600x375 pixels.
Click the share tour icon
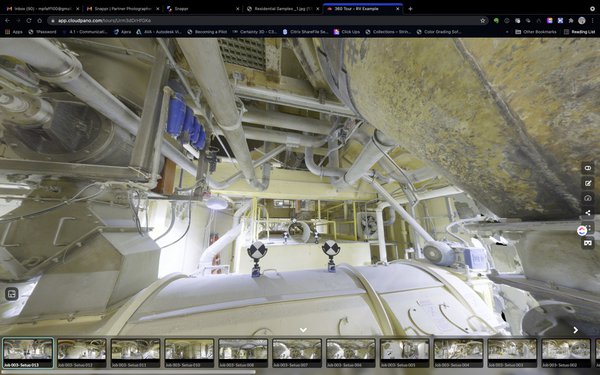[x=588, y=213]
